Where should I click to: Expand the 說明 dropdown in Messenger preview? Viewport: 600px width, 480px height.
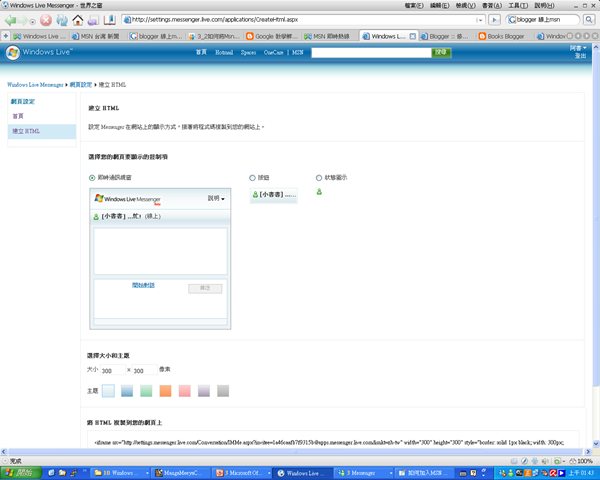click(216, 198)
